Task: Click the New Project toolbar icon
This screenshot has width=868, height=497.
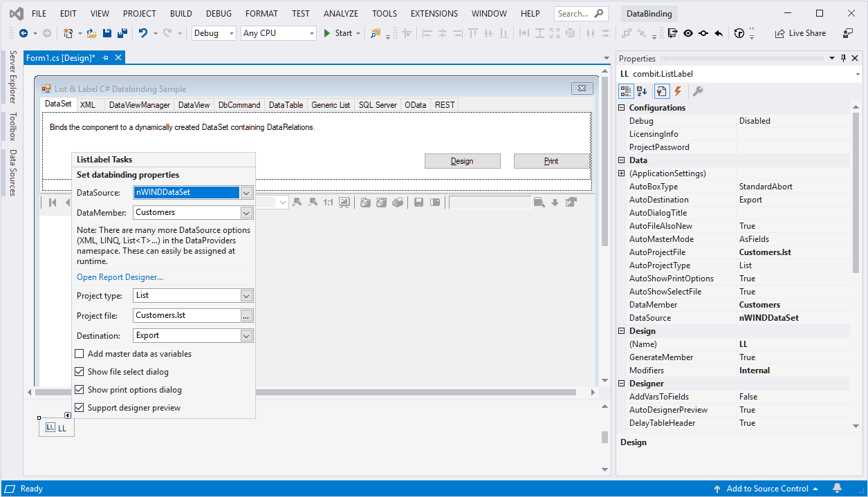Action: 68,33
